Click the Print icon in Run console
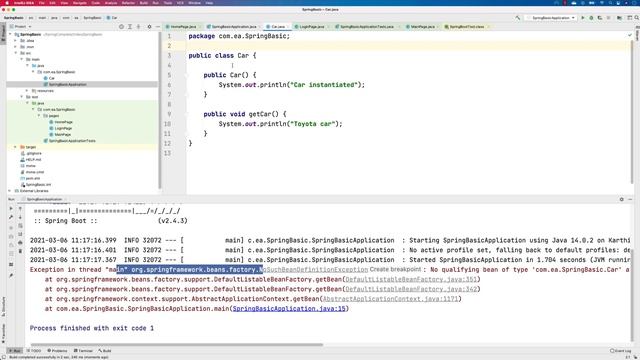640x360 pixels. coord(20,243)
